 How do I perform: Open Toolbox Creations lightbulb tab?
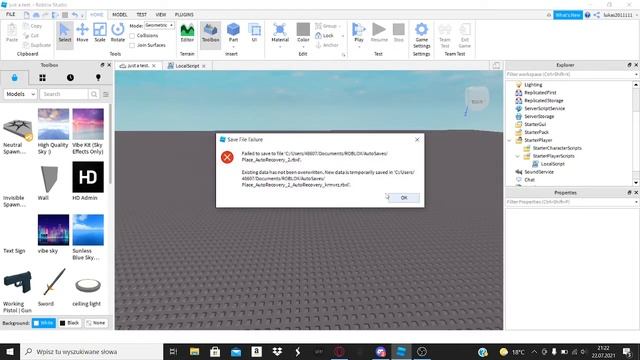pyautogui.click(x=98, y=78)
